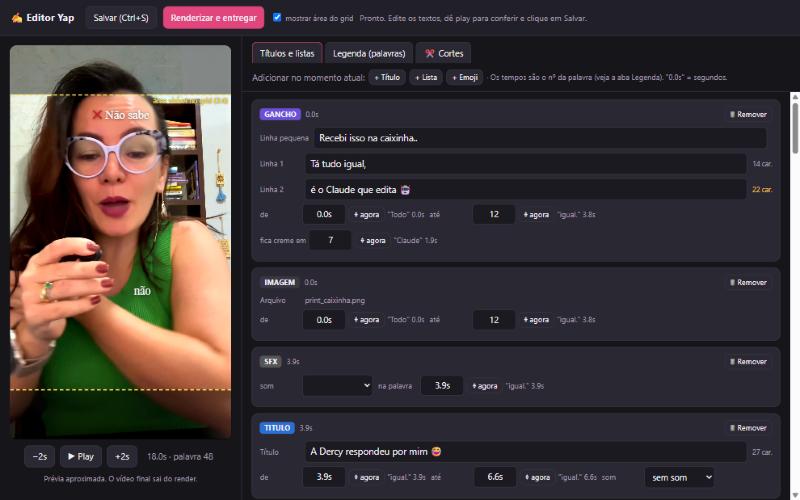Edit Linha 2 field 'é o Claude que edita'

click(x=526, y=189)
